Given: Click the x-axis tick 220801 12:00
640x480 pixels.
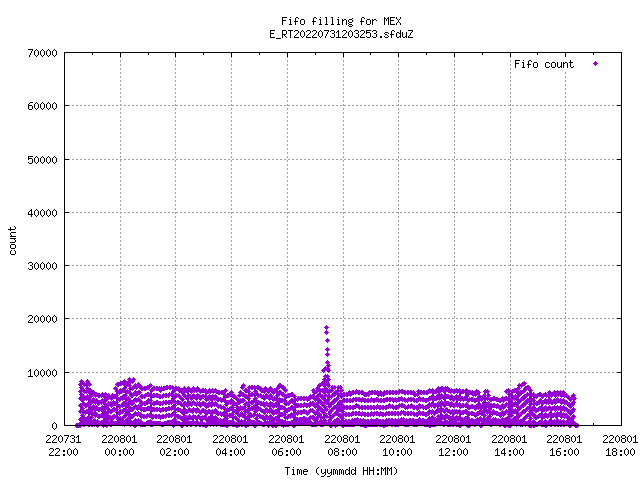Looking at the screenshot, I should (x=453, y=446).
